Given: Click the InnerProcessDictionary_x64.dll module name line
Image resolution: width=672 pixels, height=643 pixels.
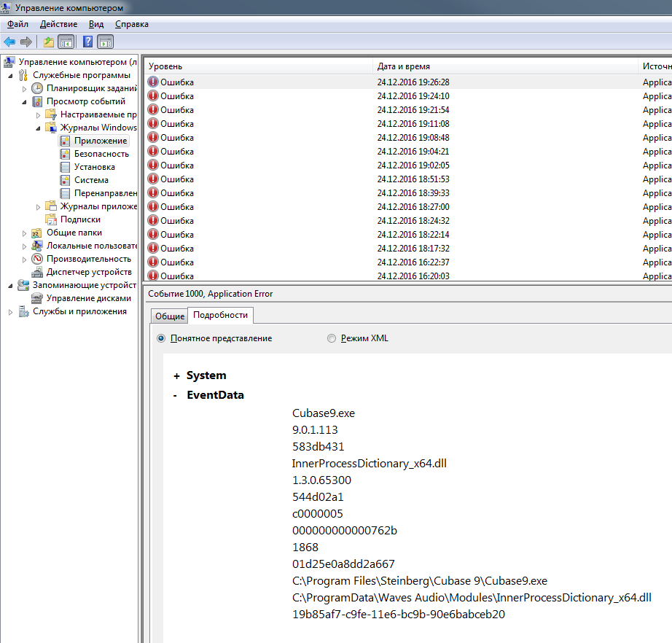Looking at the screenshot, I should (369, 464).
